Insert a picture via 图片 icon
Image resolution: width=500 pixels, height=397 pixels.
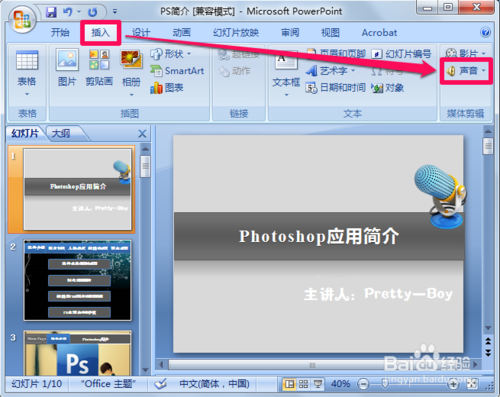click(x=67, y=67)
